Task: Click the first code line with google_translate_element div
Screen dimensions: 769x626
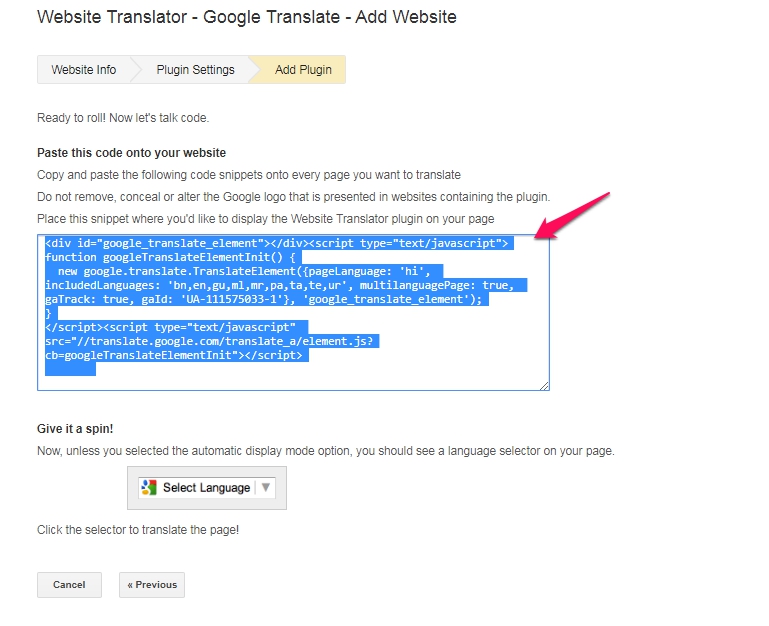Action: 277,243
